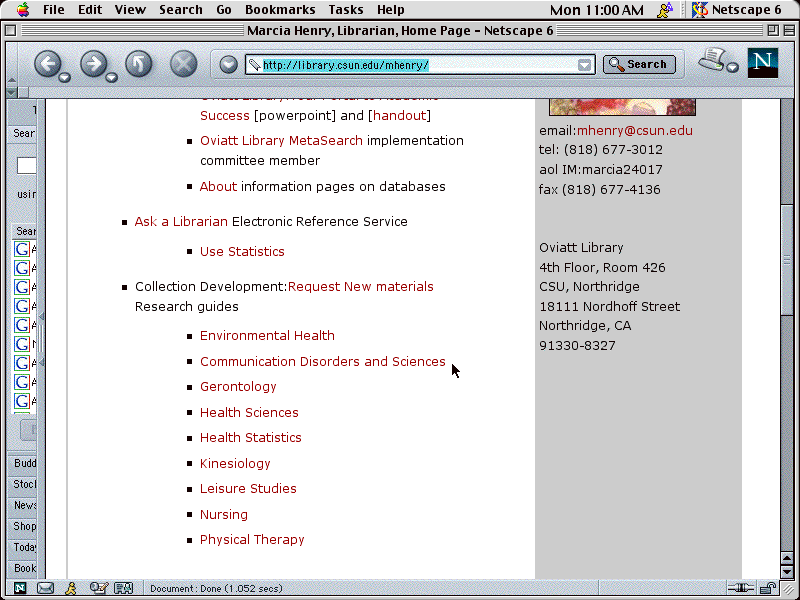Click the Netscape N logo
The width and height of the screenshot is (800, 600).
pyautogui.click(x=763, y=63)
